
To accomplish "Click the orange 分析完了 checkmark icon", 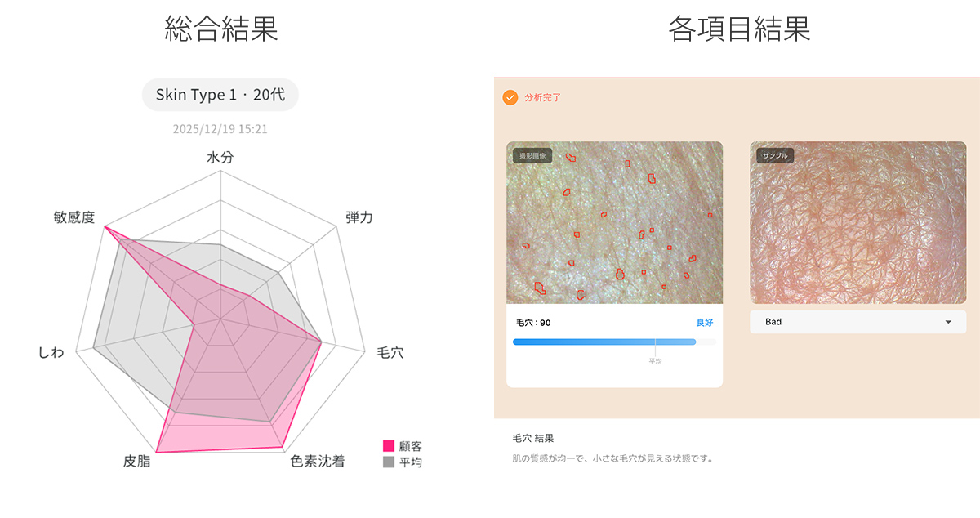I will coord(510,98).
